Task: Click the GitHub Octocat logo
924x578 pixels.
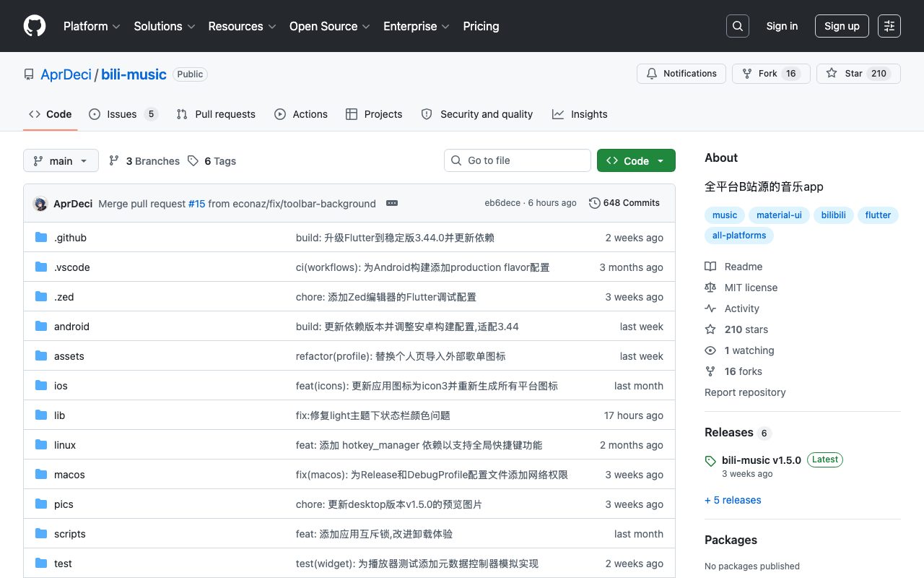Action: click(x=35, y=26)
